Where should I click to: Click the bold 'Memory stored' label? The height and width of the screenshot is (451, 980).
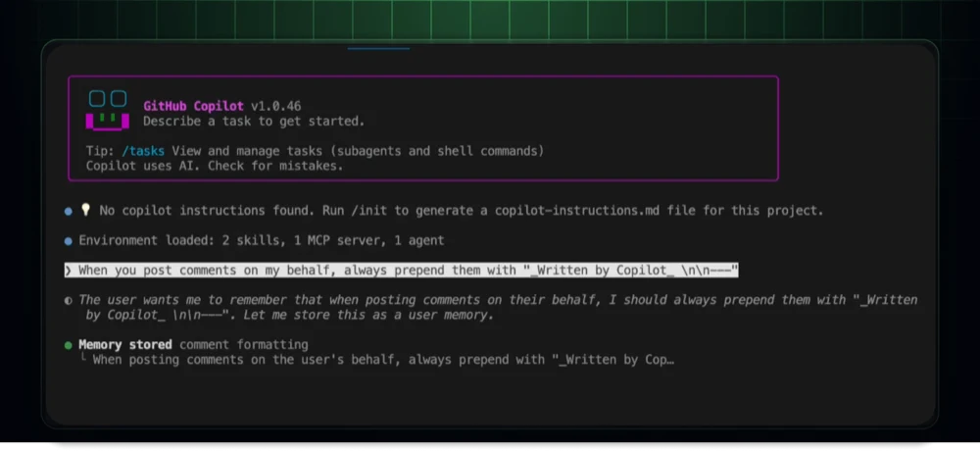125,345
